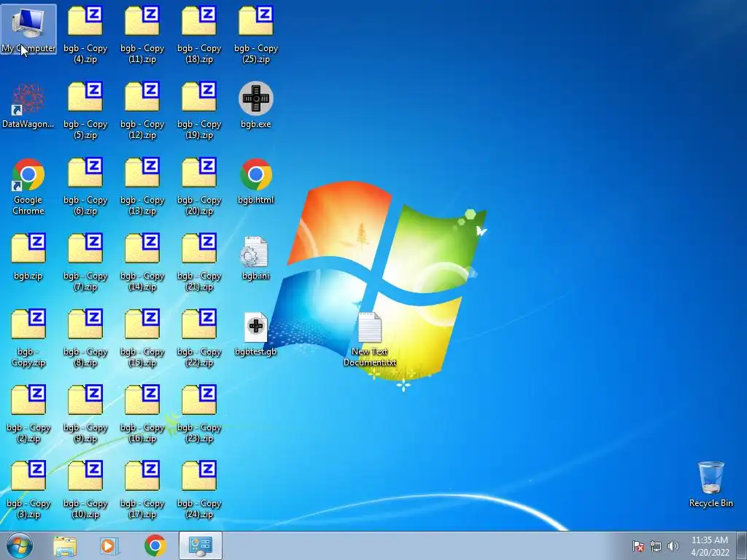747x560 pixels.
Task: Select bgb - Copy (12).zip
Action: pyautogui.click(x=142, y=111)
